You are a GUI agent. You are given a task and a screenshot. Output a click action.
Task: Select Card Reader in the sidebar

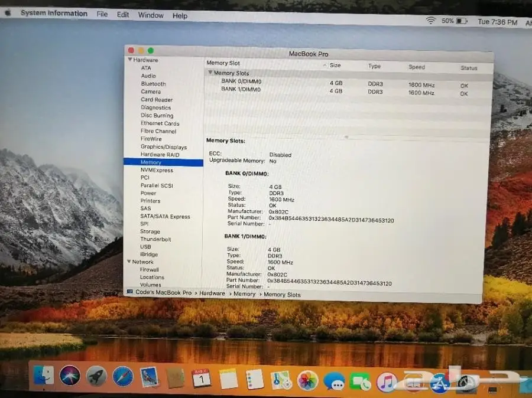pyautogui.click(x=157, y=100)
